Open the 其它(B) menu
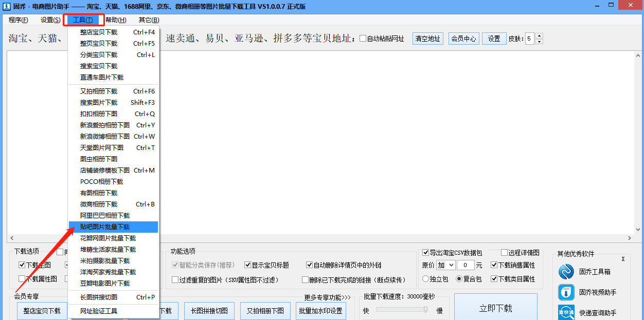This screenshot has height=320, width=644. (x=149, y=20)
